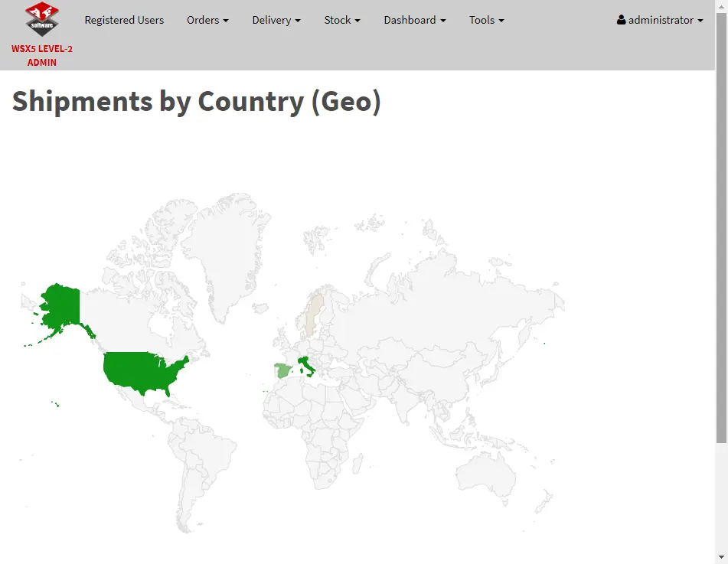Screen dimensions: 728x564
Task: Click the Orders dropdown caret
Action: [226, 21]
